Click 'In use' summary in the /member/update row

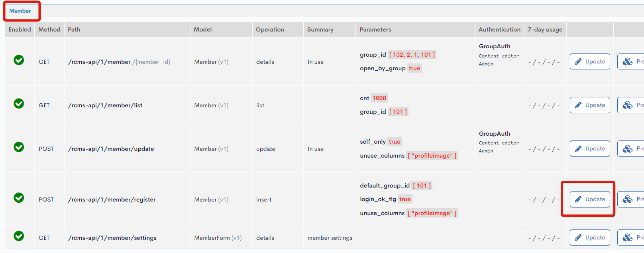316,149
